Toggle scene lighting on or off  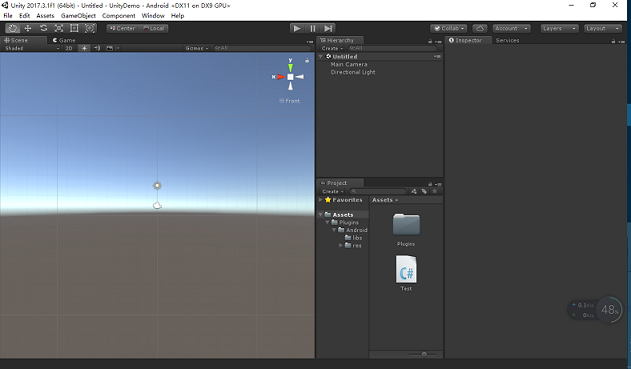pyautogui.click(x=84, y=48)
